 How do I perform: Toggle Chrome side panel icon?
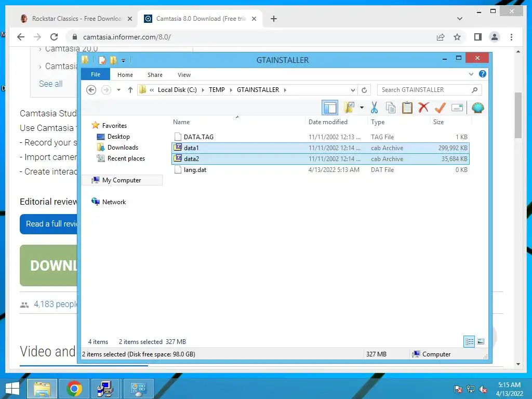pyautogui.click(x=478, y=37)
